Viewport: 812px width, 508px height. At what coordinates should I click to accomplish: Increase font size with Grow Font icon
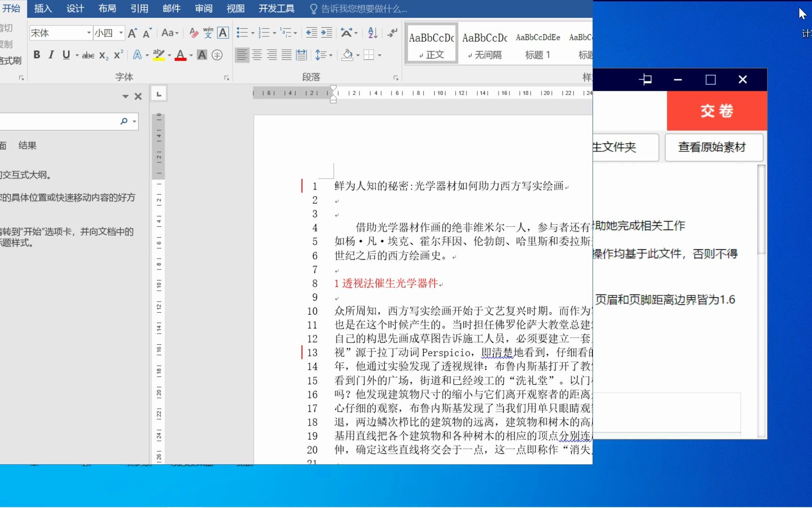pyautogui.click(x=132, y=32)
